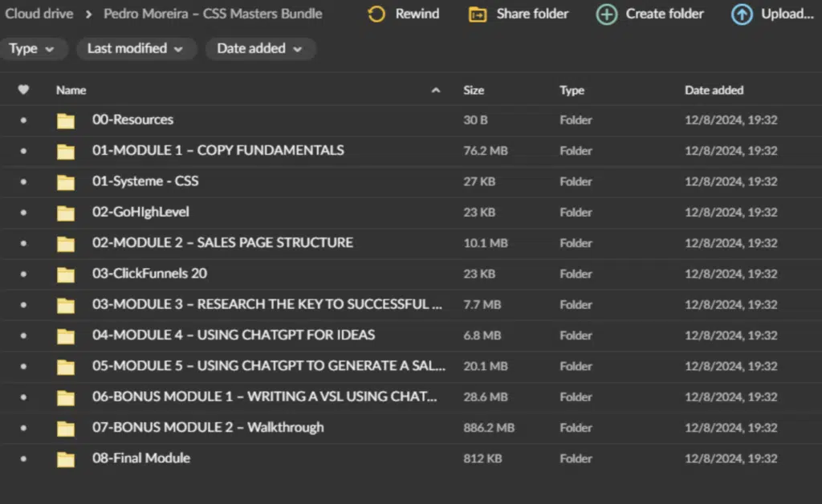
Task: Sort by the Name column header
Action: coord(71,90)
